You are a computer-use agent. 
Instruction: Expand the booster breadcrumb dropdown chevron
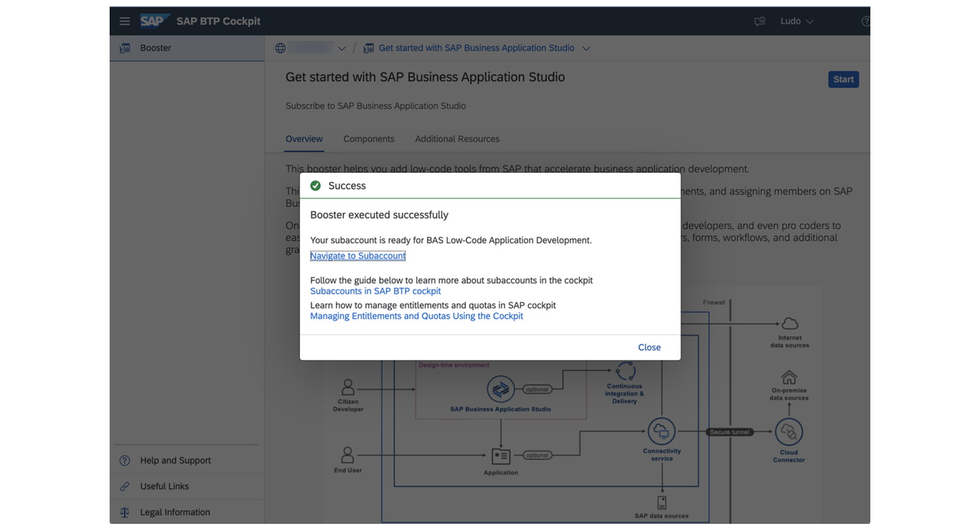pos(586,48)
